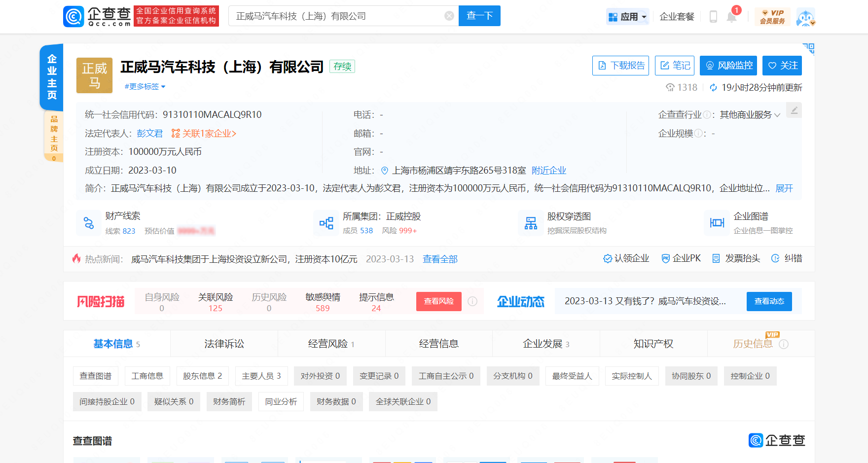The image size is (868, 463).
Task: Click the 下载报告 button
Action: (x=620, y=66)
